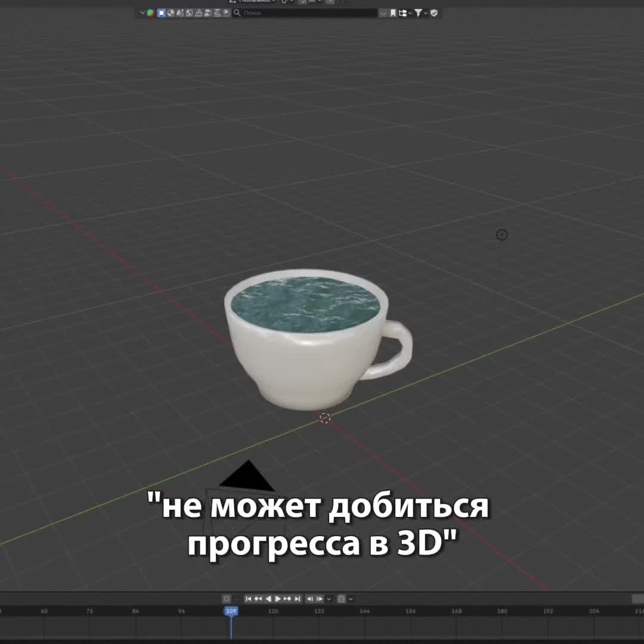This screenshot has height=644, width=644.
Task: Click frame 180 on the timeline ruler
Action: coord(502,611)
